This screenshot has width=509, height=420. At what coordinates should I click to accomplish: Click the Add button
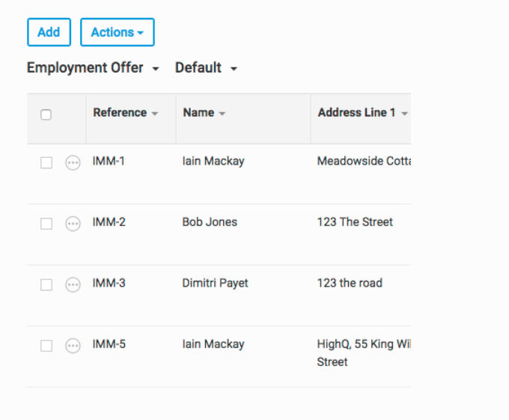click(49, 32)
